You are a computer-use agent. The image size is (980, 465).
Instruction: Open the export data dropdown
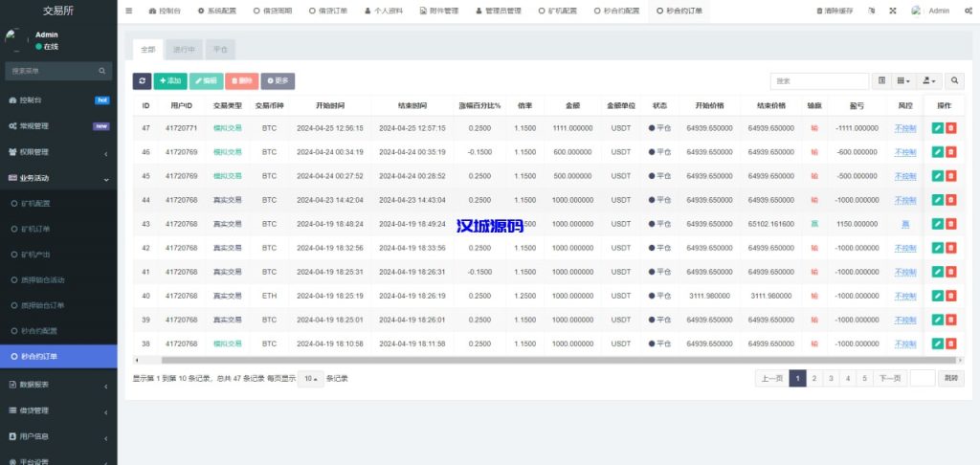[928, 81]
